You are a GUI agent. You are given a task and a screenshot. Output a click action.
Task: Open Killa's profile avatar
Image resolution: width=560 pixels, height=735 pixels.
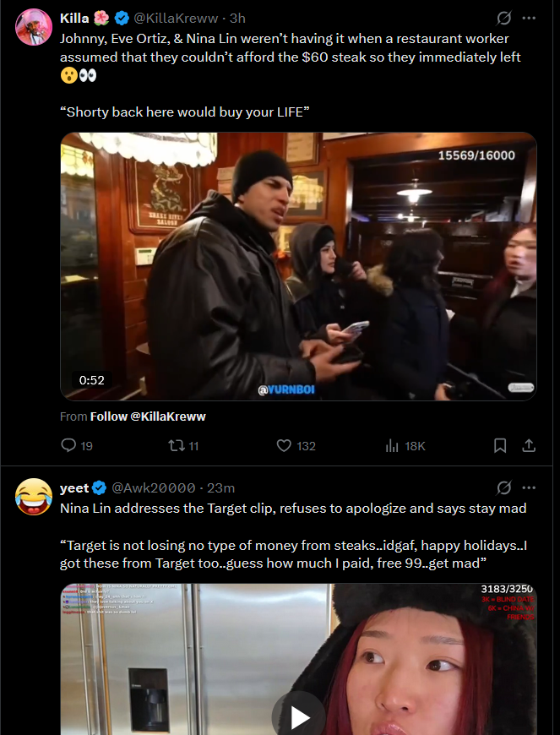point(34,27)
